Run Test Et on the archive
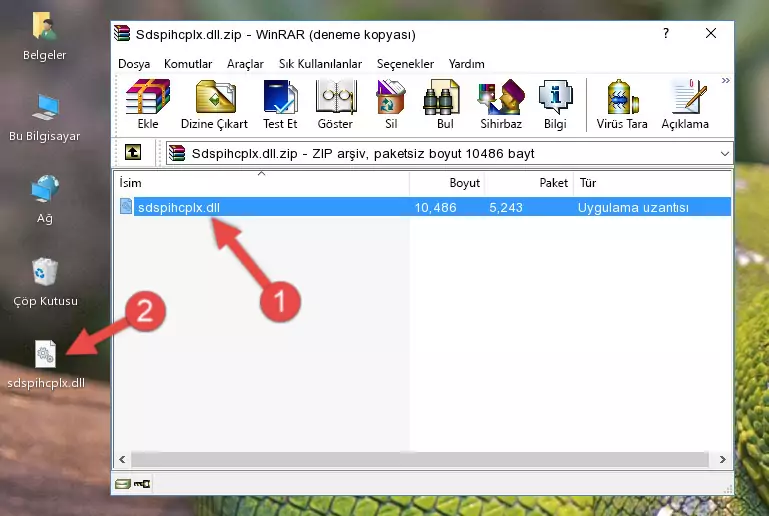This screenshot has width=769, height=516. [280, 104]
